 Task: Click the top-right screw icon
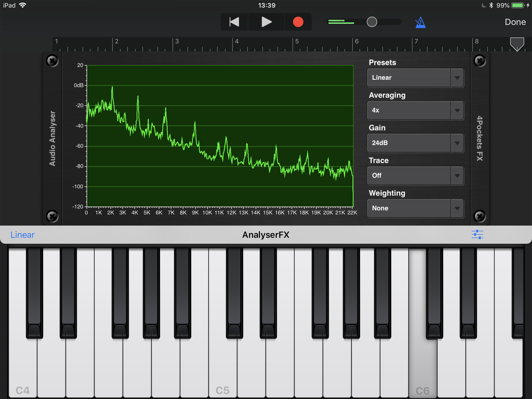pyautogui.click(x=480, y=61)
